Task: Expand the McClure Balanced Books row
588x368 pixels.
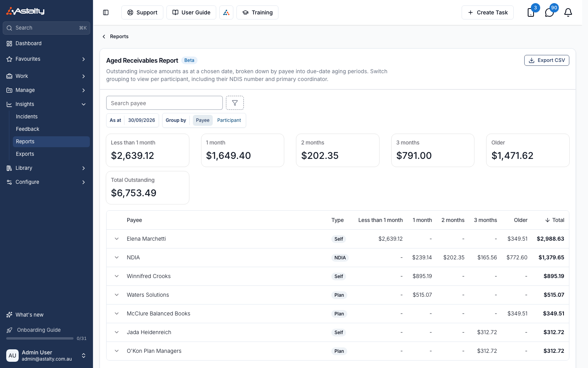Action: point(117,313)
